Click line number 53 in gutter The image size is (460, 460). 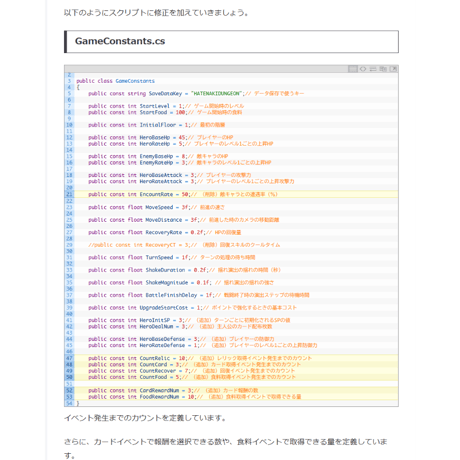69,396
